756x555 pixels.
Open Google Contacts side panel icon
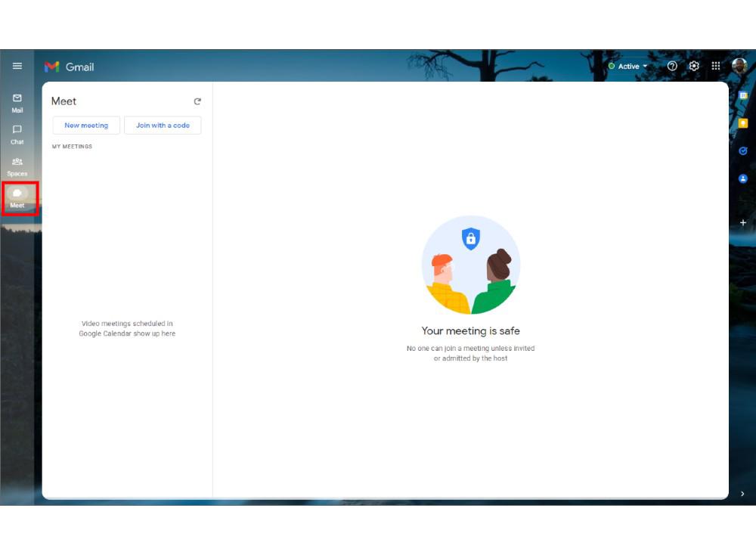click(743, 179)
